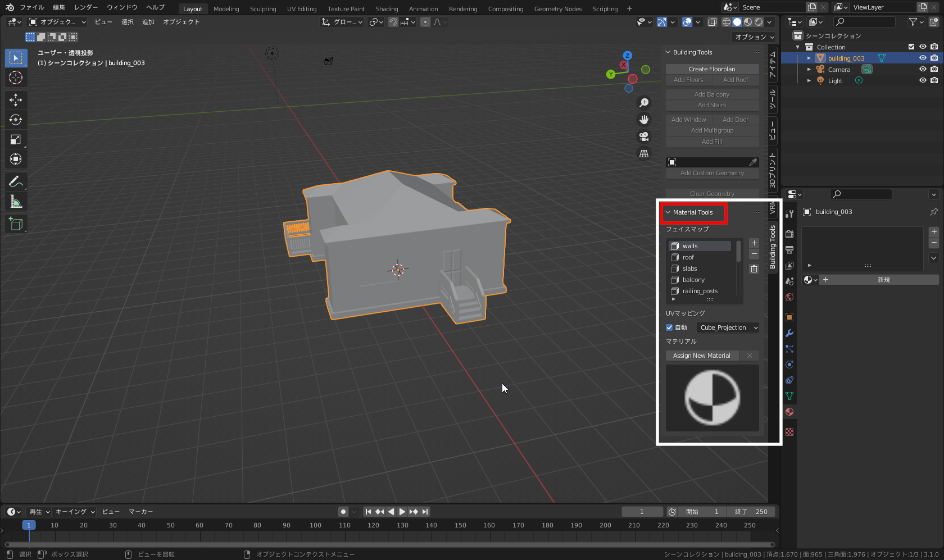
Task: Click the Create Floorplan button
Action: pos(712,69)
